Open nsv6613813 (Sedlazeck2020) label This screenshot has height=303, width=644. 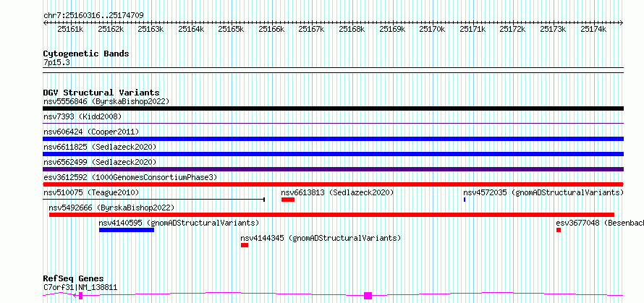337,192
